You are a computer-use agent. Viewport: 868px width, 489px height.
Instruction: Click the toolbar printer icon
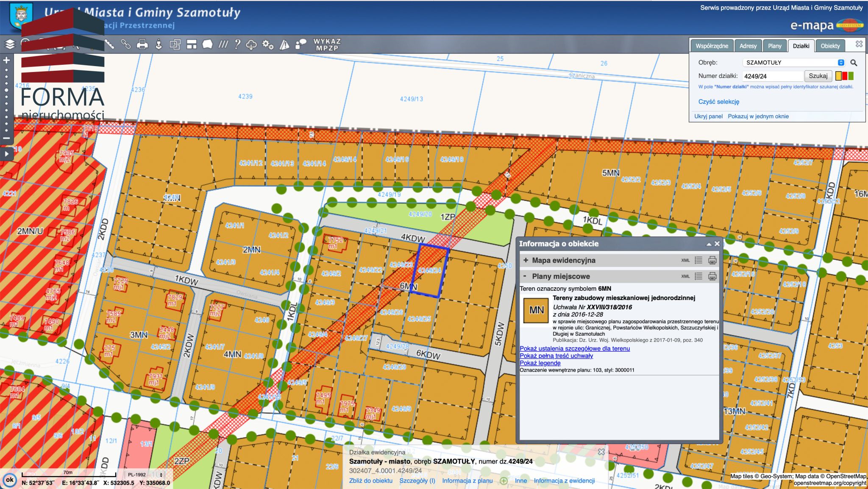142,44
